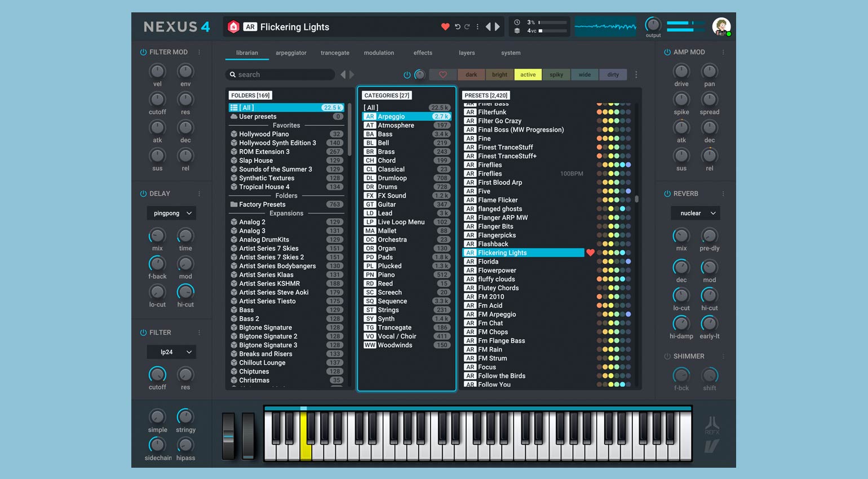
Task: Toggle the dark tag filter
Action: point(471,74)
